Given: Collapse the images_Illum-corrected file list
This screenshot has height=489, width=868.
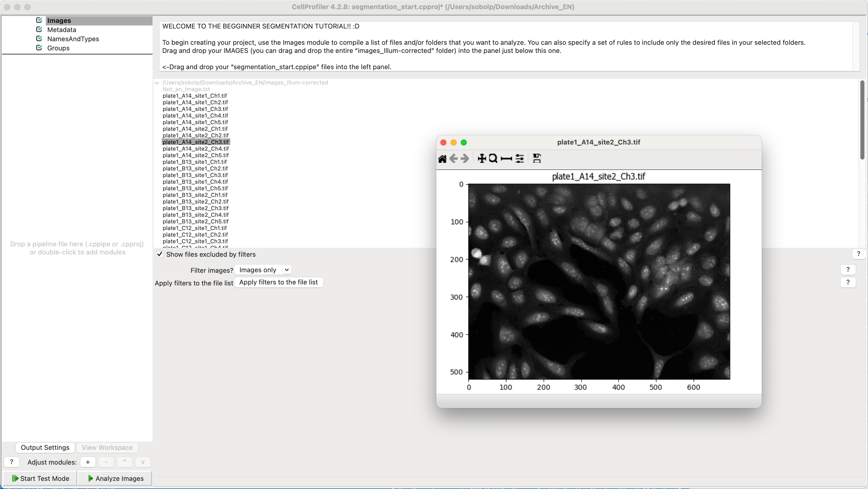Looking at the screenshot, I should click(157, 83).
